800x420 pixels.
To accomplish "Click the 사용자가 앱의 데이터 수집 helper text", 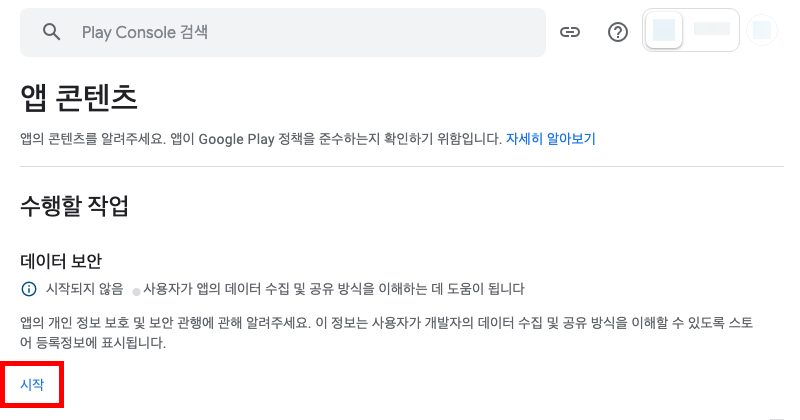I will (x=334, y=289).
